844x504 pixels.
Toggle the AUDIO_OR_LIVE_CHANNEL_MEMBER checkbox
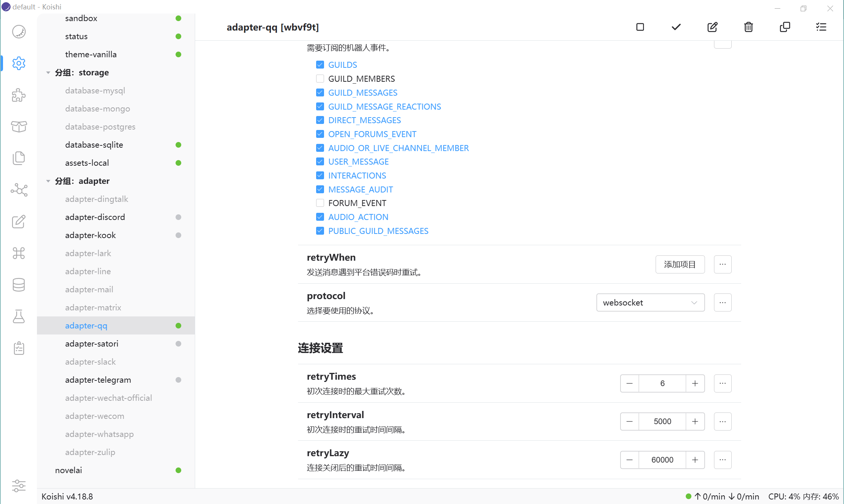click(x=320, y=148)
